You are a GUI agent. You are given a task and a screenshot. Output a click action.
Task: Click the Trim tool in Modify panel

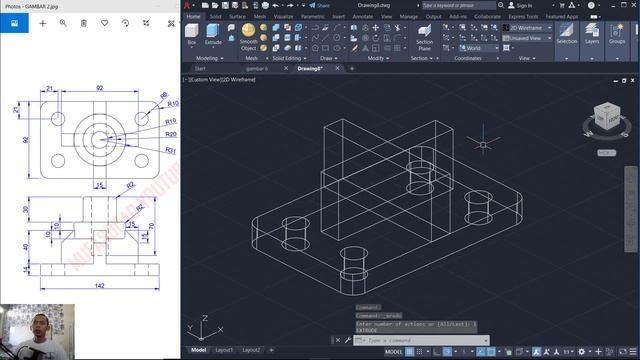click(397, 28)
